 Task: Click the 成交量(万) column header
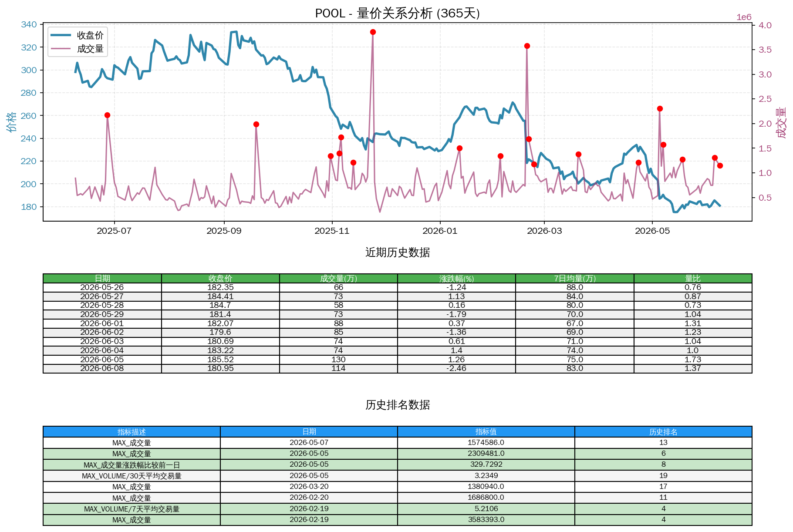click(338, 279)
